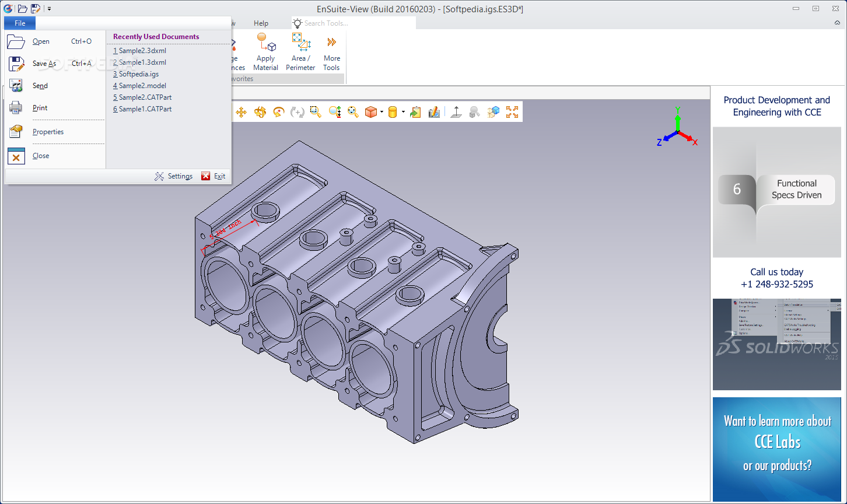847x504 pixels.
Task: Open recent document Sample2.model
Action: [140, 86]
